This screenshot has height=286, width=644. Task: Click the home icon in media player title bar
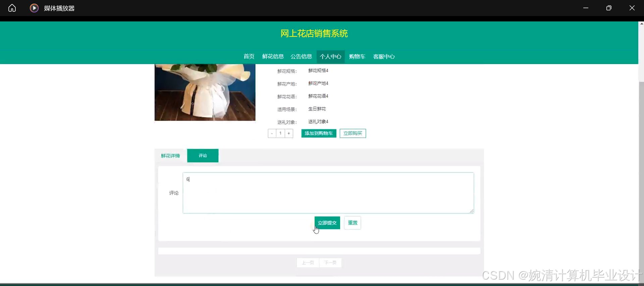(x=12, y=8)
